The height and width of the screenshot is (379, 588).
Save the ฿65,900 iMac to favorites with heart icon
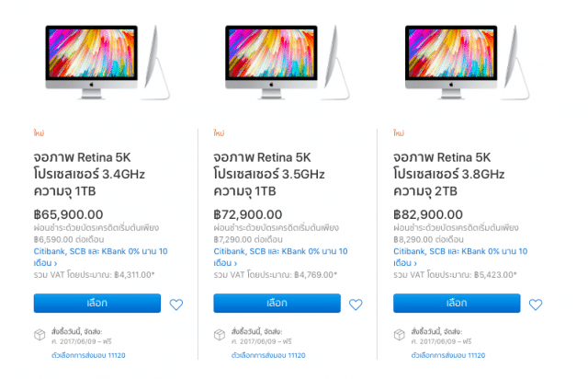click(176, 304)
